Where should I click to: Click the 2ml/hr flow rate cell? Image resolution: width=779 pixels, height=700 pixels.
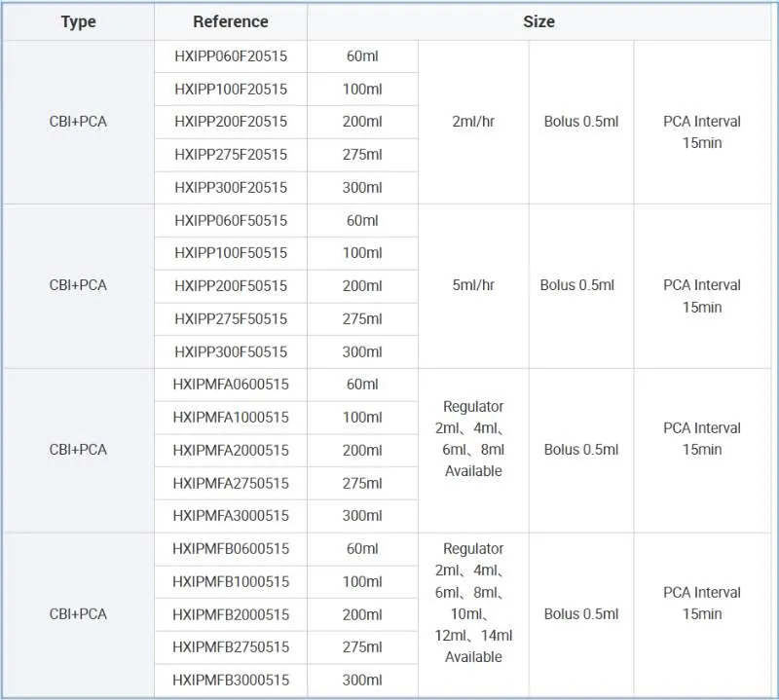pyautogui.click(x=473, y=122)
